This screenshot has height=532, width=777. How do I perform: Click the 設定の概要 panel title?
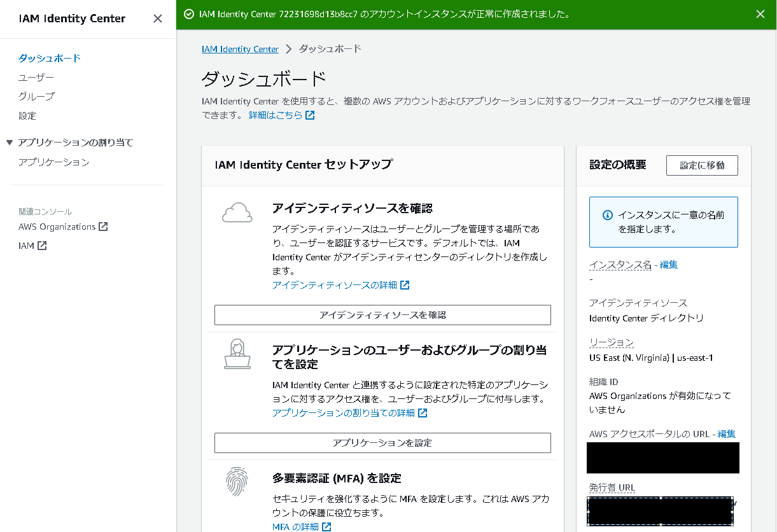pyautogui.click(x=617, y=165)
